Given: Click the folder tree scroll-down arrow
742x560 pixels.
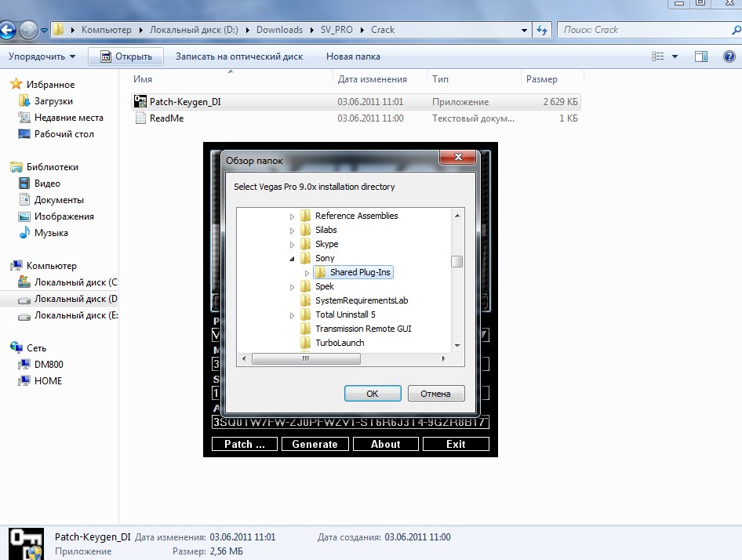Looking at the screenshot, I should click(457, 346).
